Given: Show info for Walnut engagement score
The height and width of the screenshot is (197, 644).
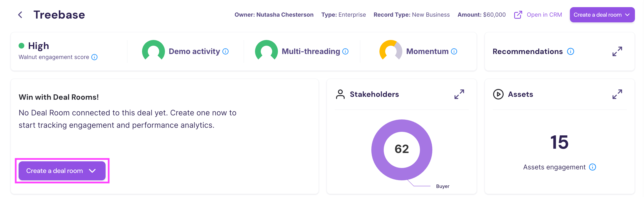Looking at the screenshot, I should [x=94, y=57].
